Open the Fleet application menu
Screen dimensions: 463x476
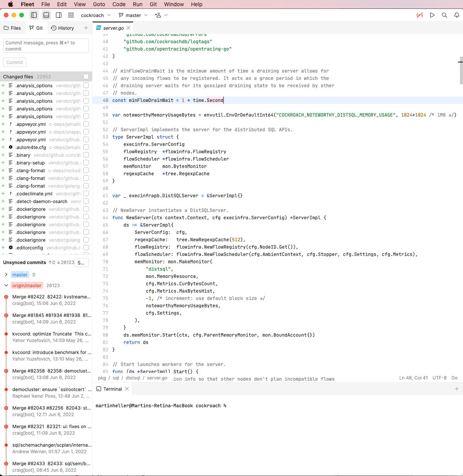click(27, 4)
